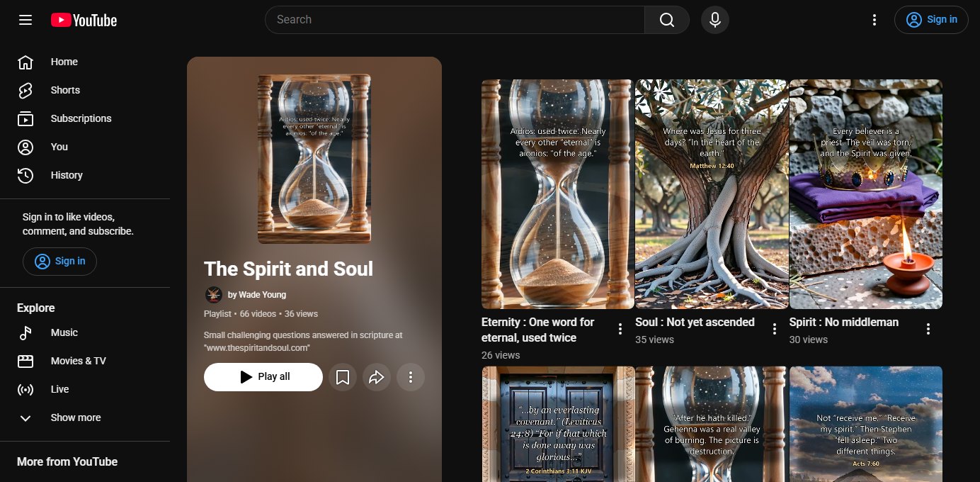Start voice search with the microphone
This screenshot has height=482, width=980.
[x=715, y=20]
